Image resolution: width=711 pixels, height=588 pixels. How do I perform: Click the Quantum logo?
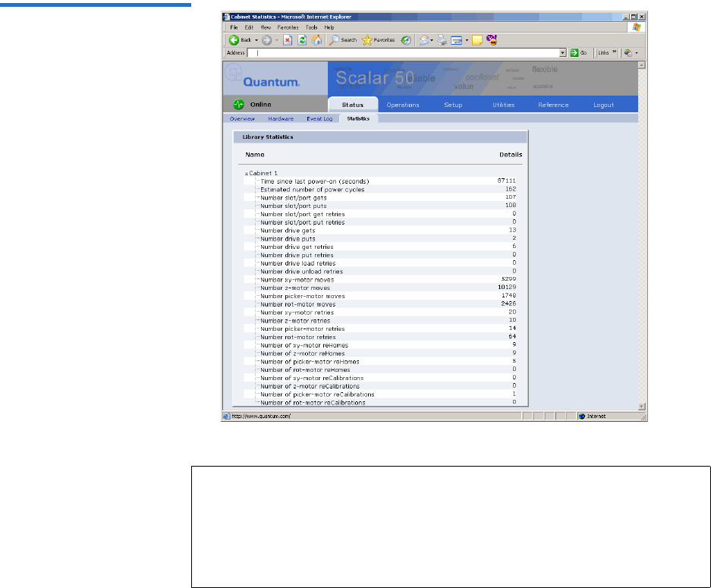271,82
